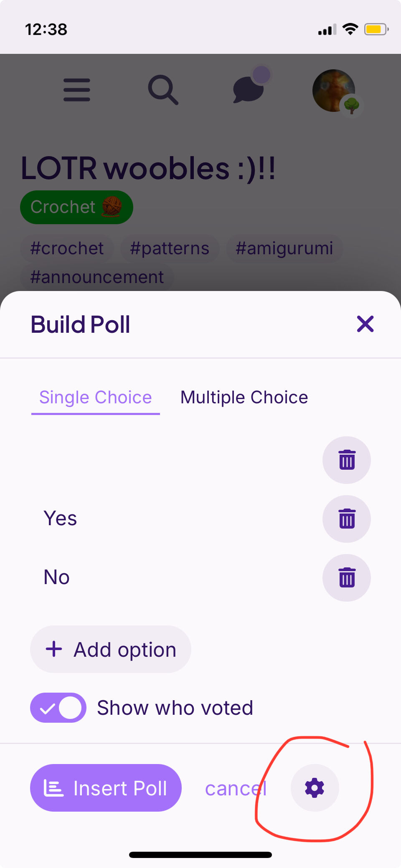Toggle Show who voted switch

58,708
